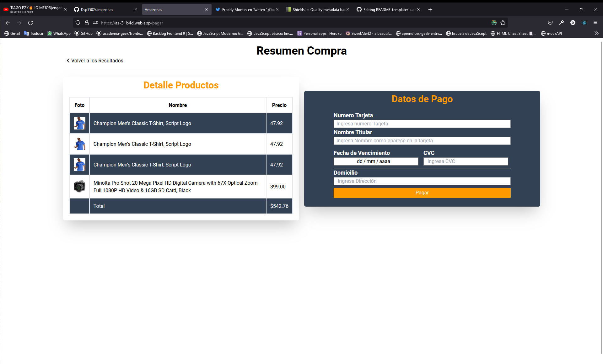Open the Firefox hamburger menu
This screenshot has height=364, width=603.
point(595,23)
